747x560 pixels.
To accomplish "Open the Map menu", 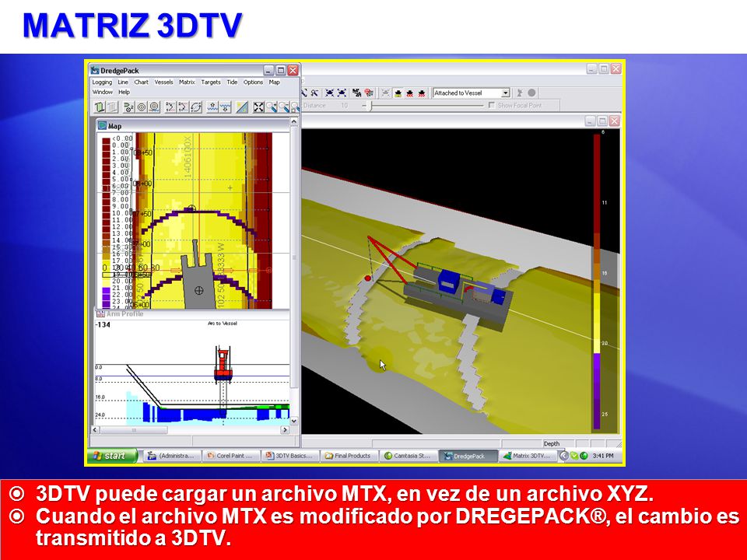I will tap(275, 82).
